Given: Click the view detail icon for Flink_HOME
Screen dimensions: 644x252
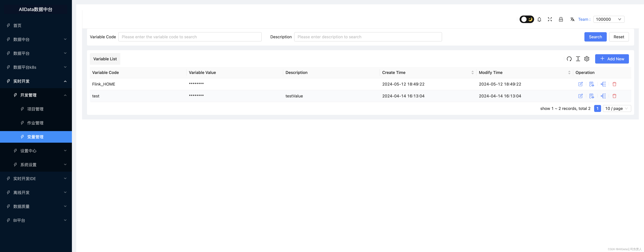Looking at the screenshot, I should [592, 84].
